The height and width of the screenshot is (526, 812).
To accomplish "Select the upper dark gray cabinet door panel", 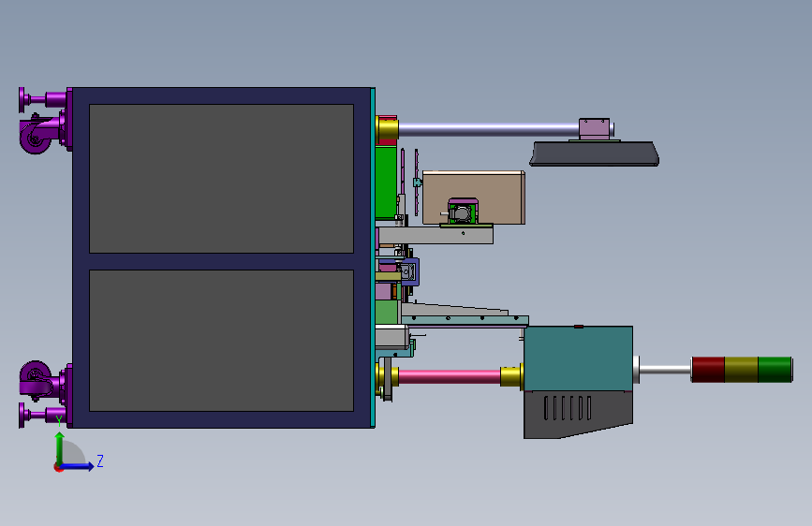I will point(221,179).
